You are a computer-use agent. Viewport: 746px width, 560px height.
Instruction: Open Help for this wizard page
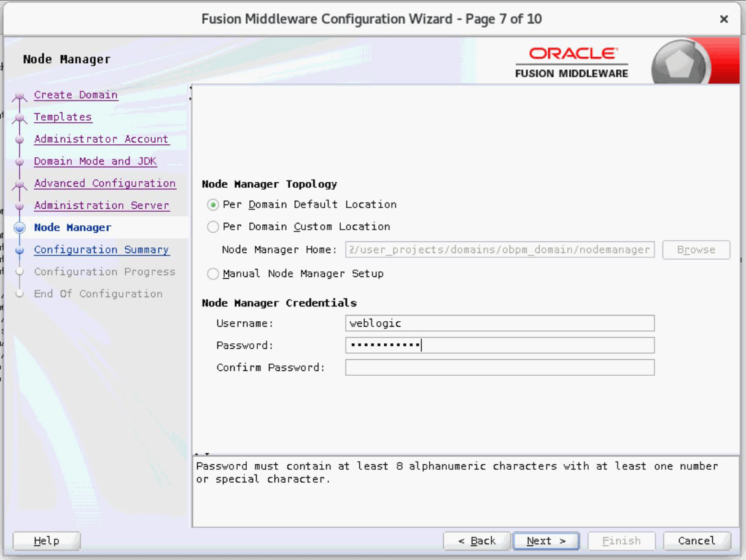click(47, 541)
